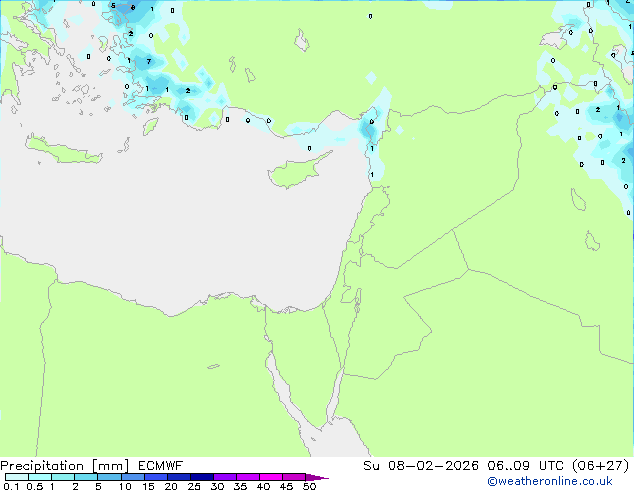
Task: Click the '0.5' legend scale label
Action: click(34, 486)
